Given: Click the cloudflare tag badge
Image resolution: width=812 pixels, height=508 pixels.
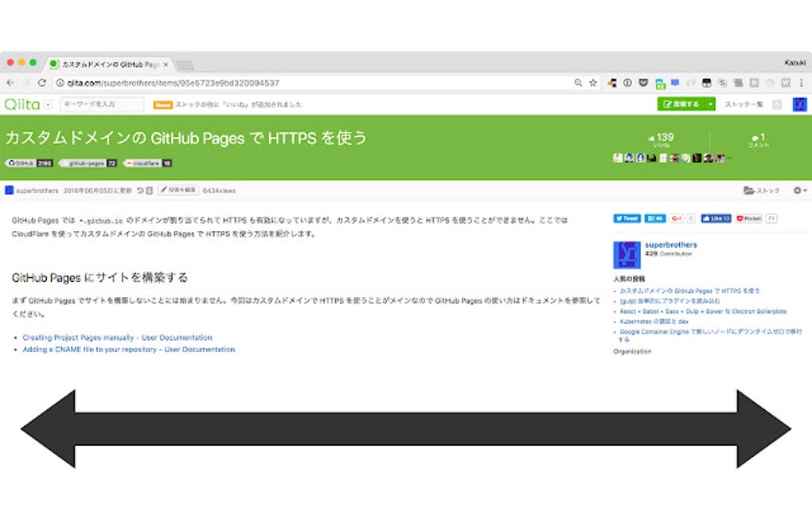Looking at the screenshot, I should point(147,163).
